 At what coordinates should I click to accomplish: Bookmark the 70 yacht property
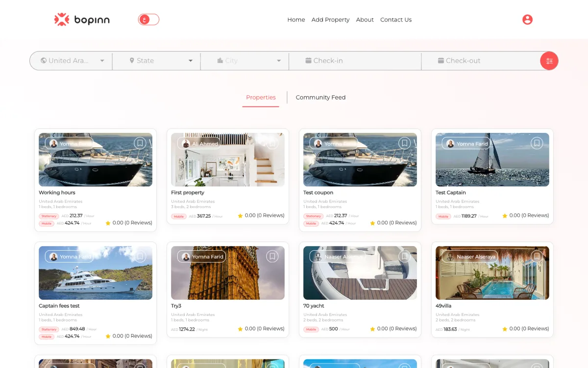pyautogui.click(x=404, y=256)
